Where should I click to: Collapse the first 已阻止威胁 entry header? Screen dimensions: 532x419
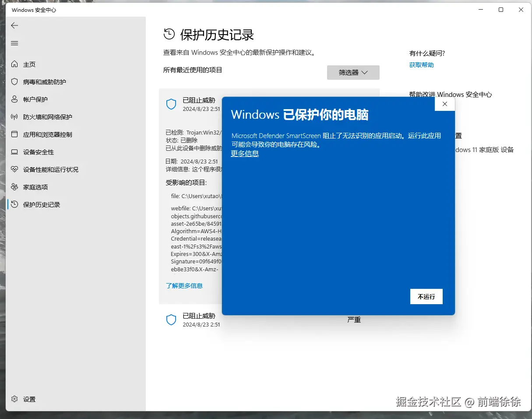[x=191, y=104]
